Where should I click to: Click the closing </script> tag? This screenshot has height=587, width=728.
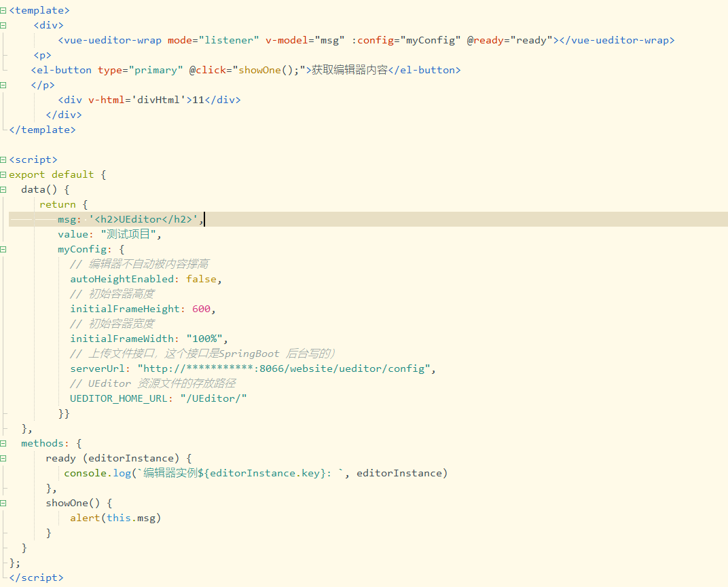(36, 577)
